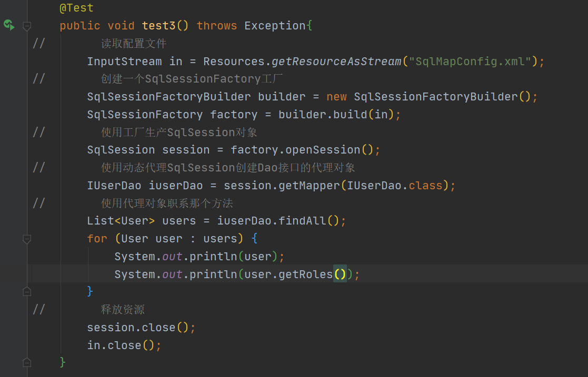Click the comment 创建一个SqlSessionFactory工厂

click(x=192, y=79)
